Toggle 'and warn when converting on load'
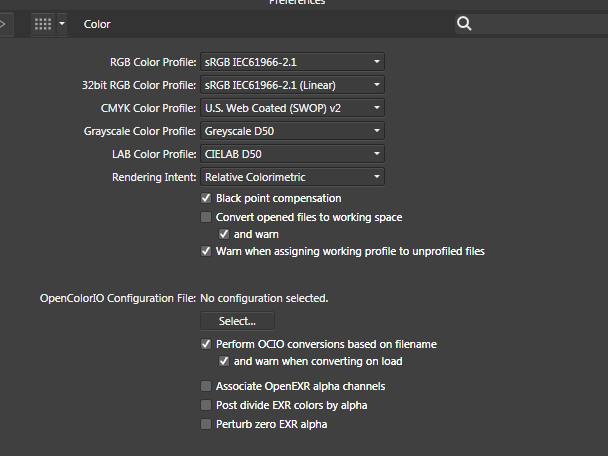The width and height of the screenshot is (608, 456). click(224, 361)
